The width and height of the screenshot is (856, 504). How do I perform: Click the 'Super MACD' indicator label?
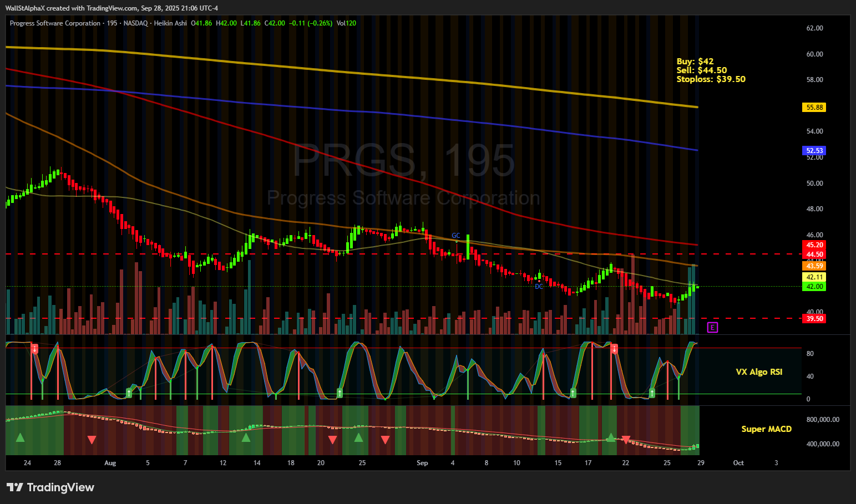coord(767,429)
